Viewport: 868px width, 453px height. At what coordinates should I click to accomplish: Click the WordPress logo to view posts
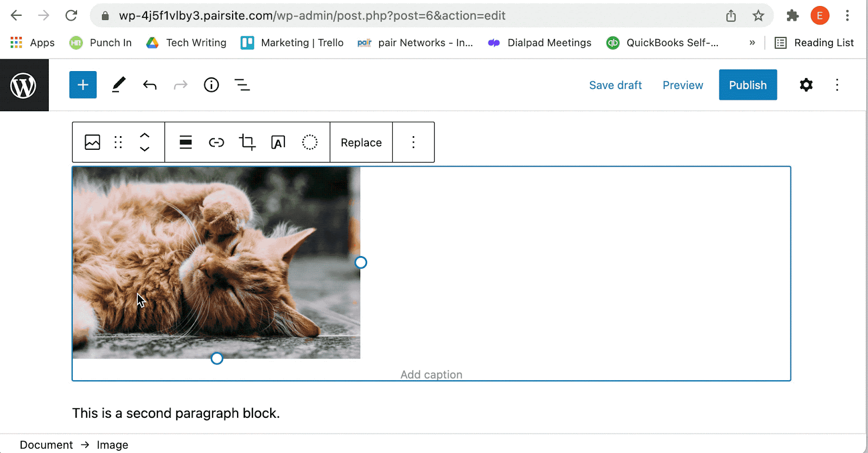point(24,85)
